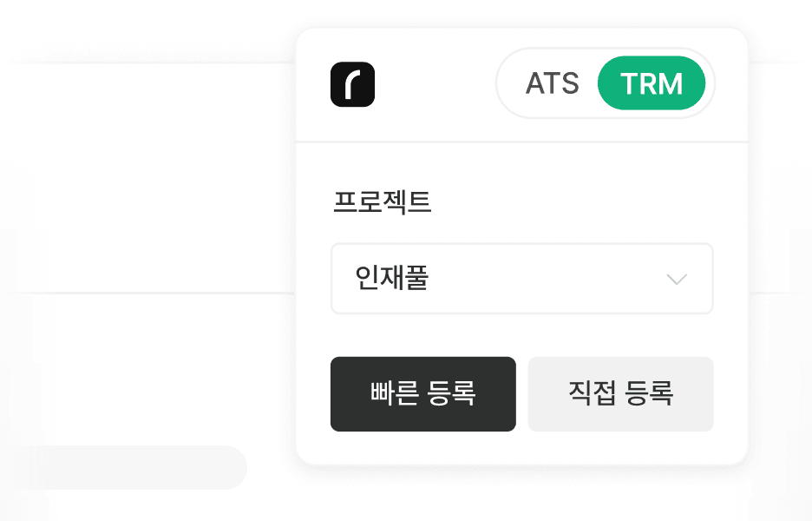Choose the ATS tab in the pill switcher
The width and height of the screenshot is (812, 521).
552,83
